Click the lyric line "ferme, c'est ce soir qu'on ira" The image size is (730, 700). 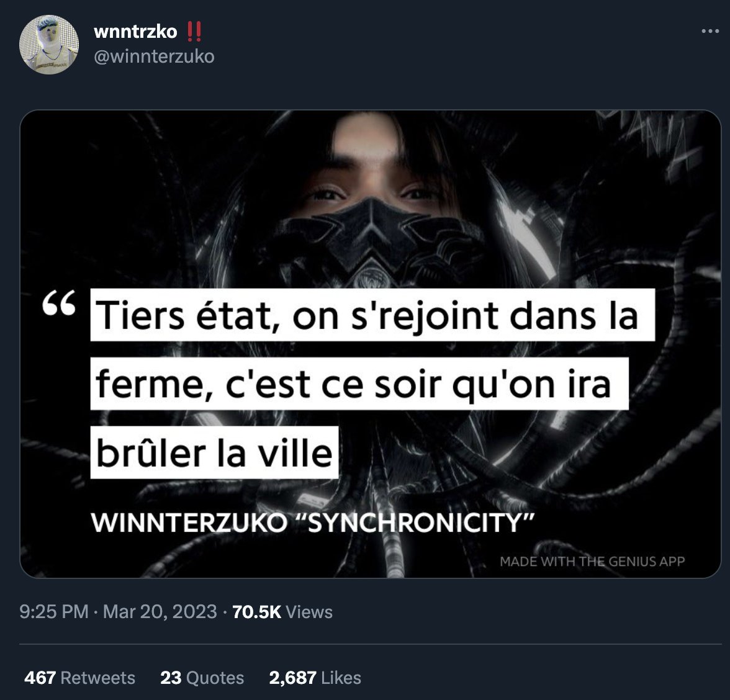pos(359,384)
